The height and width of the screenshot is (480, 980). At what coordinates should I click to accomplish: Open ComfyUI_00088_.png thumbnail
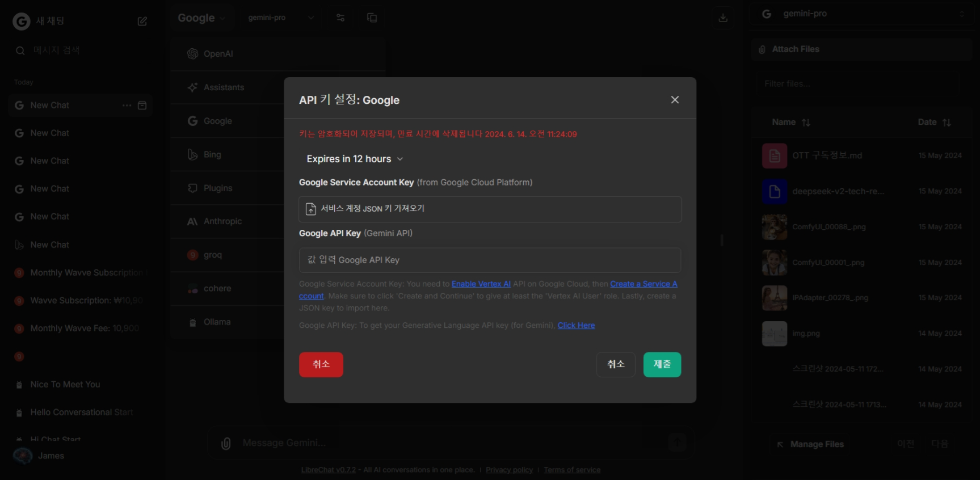pos(775,227)
